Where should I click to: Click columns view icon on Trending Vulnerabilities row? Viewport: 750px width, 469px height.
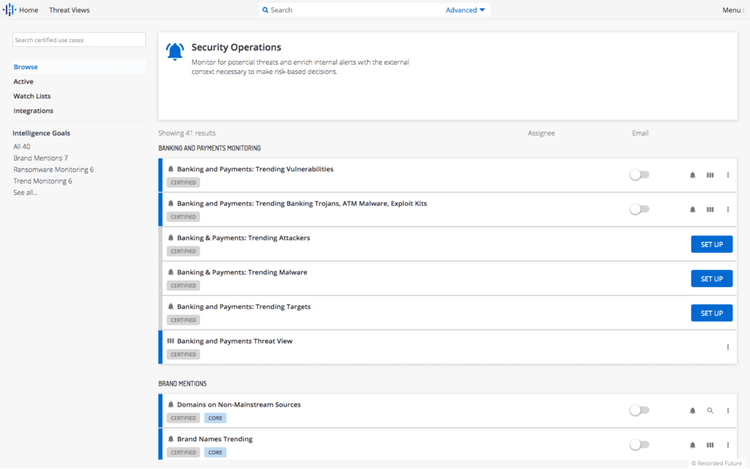pyautogui.click(x=710, y=175)
